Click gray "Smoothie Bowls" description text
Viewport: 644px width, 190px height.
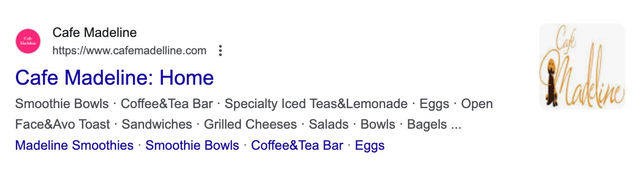coord(62,104)
